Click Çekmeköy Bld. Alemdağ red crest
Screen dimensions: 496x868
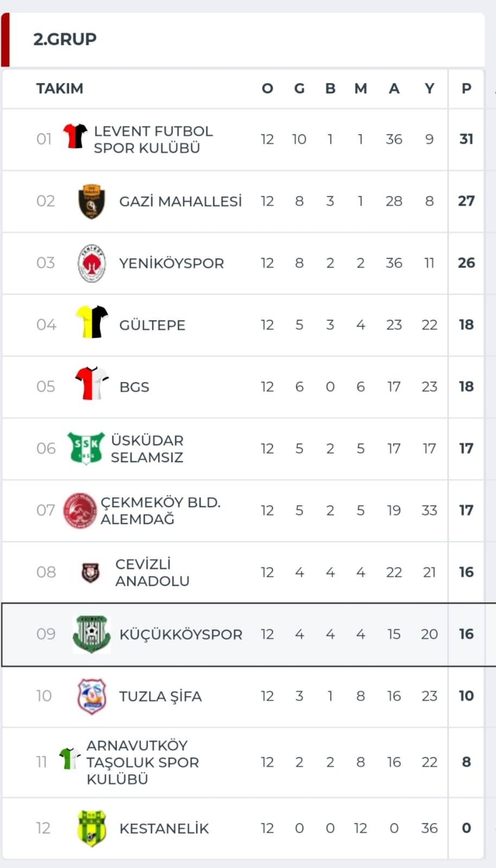point(80,510)
